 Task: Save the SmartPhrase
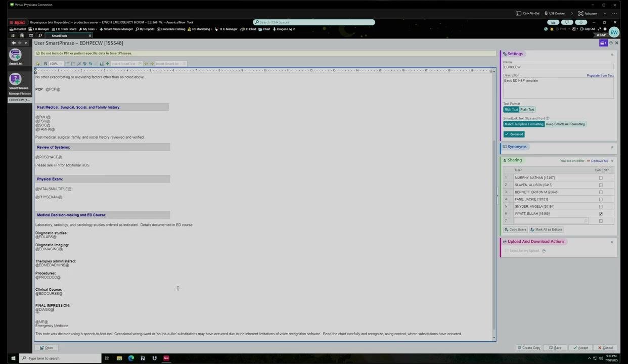555,348
